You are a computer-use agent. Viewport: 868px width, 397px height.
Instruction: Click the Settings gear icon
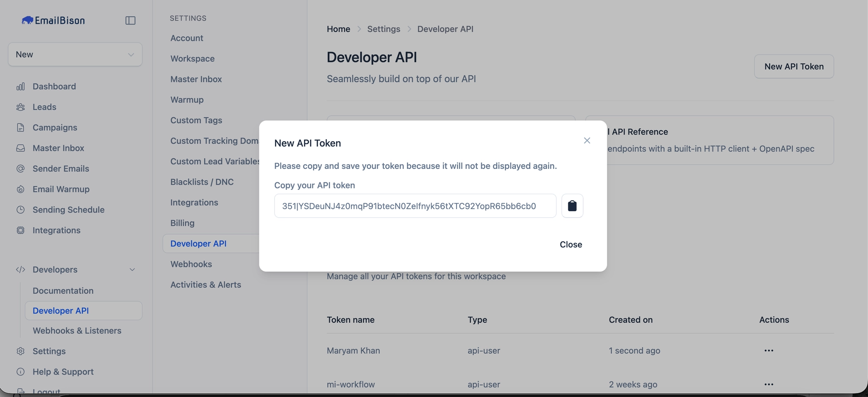[x=21, y=351]
